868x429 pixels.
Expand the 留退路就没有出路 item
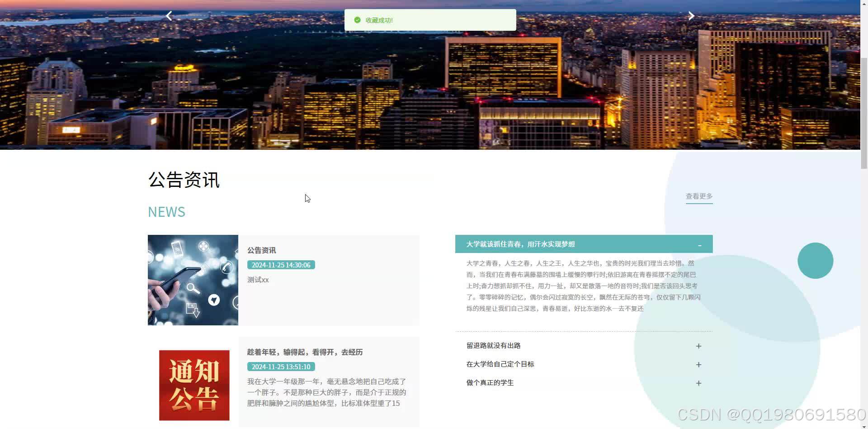[x=584, y=346]
